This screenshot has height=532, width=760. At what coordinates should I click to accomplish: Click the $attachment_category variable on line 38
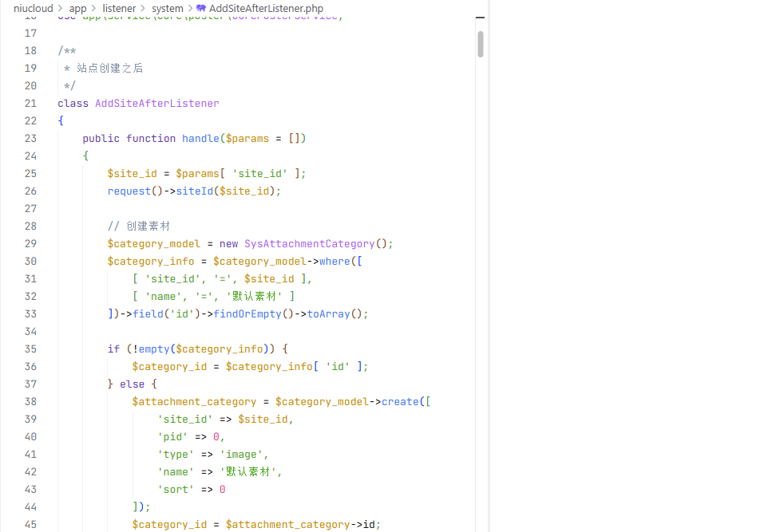(194, 402)
